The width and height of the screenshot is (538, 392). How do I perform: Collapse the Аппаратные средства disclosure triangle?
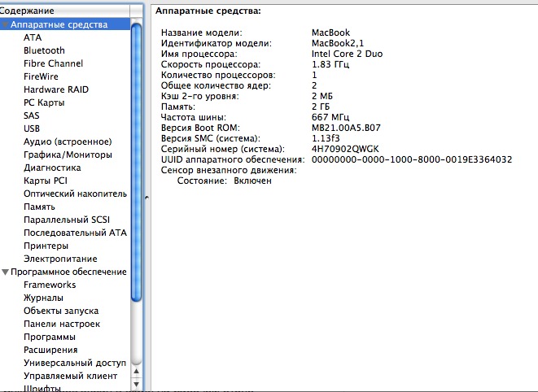point(6,25)
